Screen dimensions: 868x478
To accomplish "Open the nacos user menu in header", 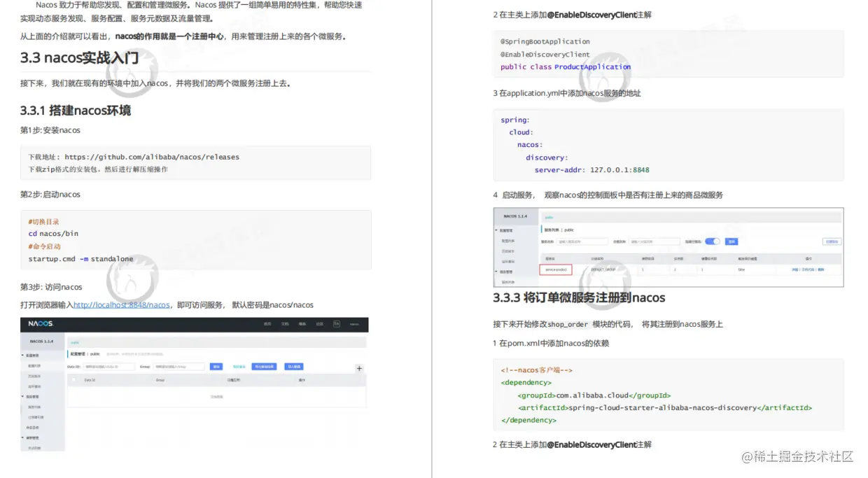I will point(354,324).
